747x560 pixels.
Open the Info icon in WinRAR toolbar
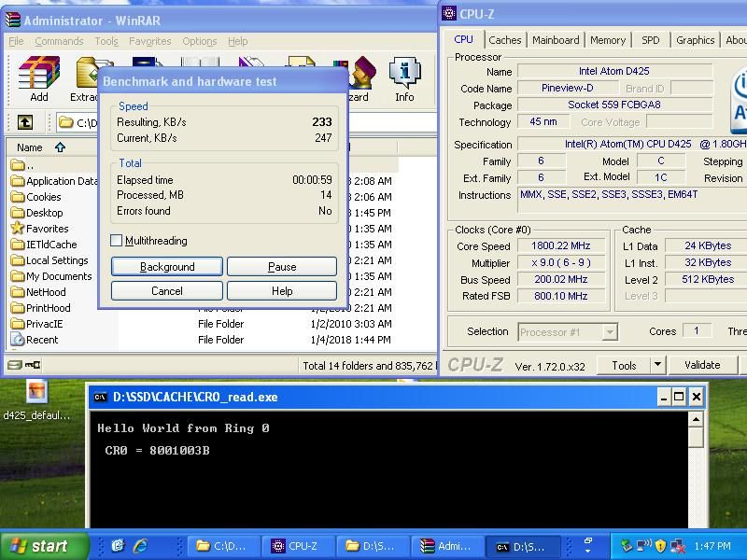(x=404, y=78)
